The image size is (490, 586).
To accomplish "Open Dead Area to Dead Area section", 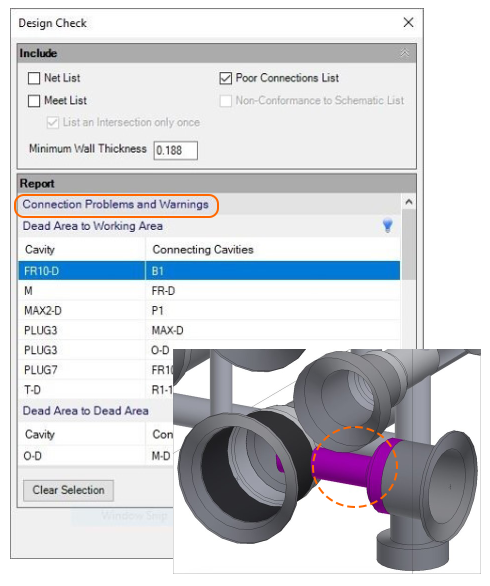I will coord(86,411).
